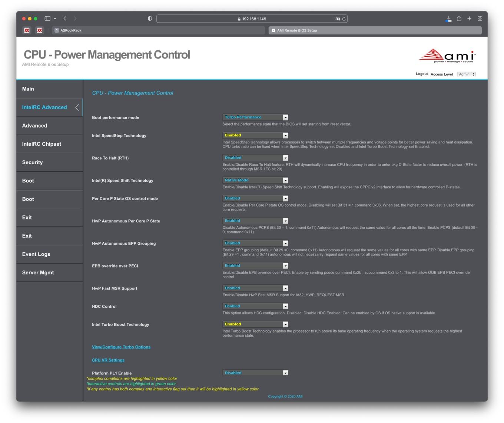Viewport: 504px width, 423px height.
Task: Click the AMI logo in the header
Action: [x=447, y=56]
